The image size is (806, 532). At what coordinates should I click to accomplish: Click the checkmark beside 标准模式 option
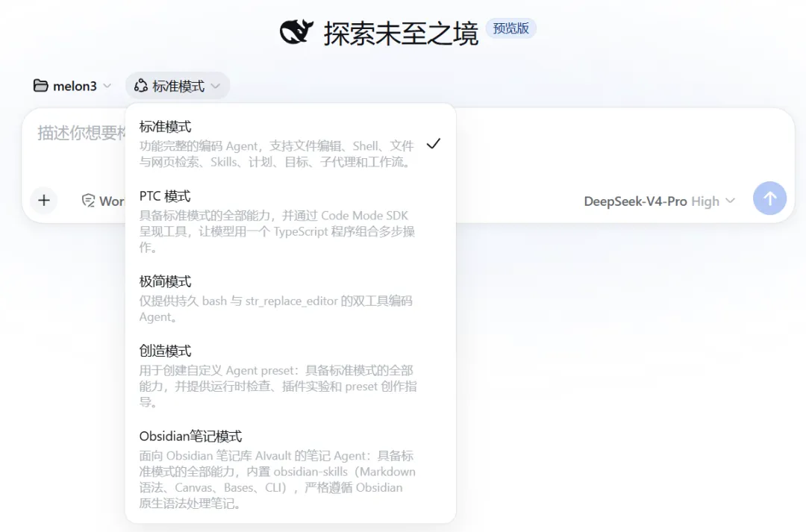(434, 144)
